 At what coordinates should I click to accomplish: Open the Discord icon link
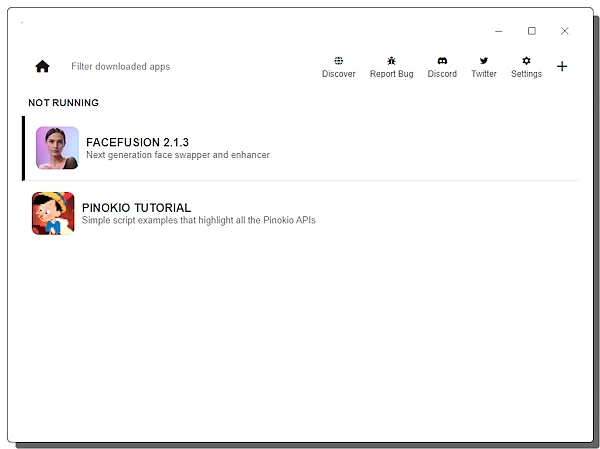(442, 60)
